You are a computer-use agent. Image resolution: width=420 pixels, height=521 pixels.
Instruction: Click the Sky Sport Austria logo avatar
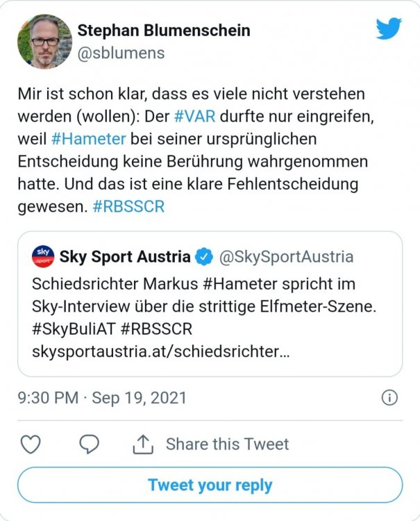pyautogui.click(x=43, y=256)
